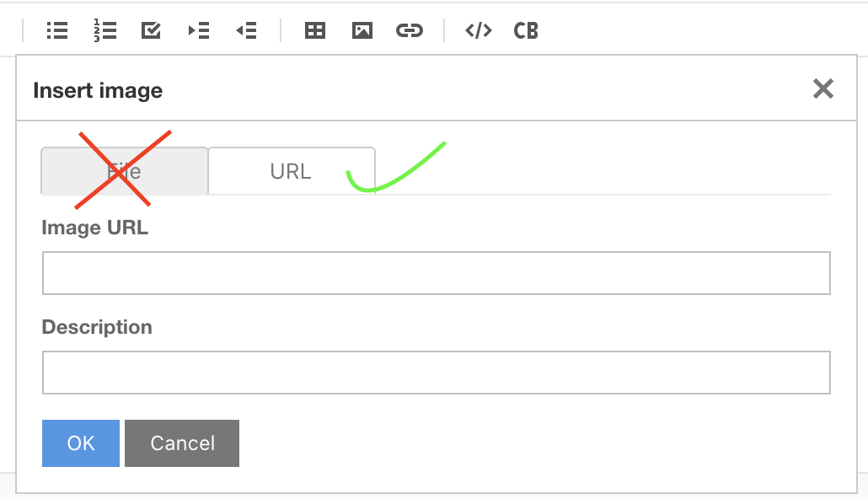This screenshot has width=868, height=499.
Task: Close the Insert image dialog
Action: tap(822, 89)
